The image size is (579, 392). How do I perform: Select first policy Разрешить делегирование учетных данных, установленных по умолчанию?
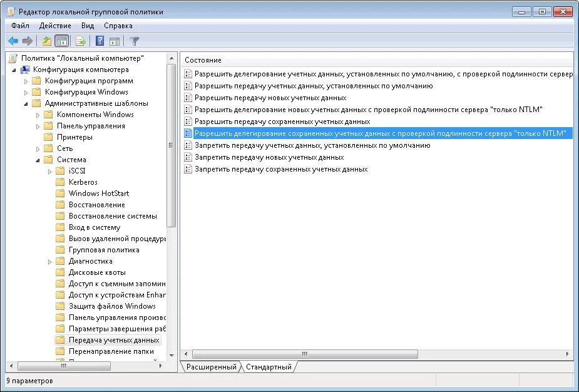[383, 74]
